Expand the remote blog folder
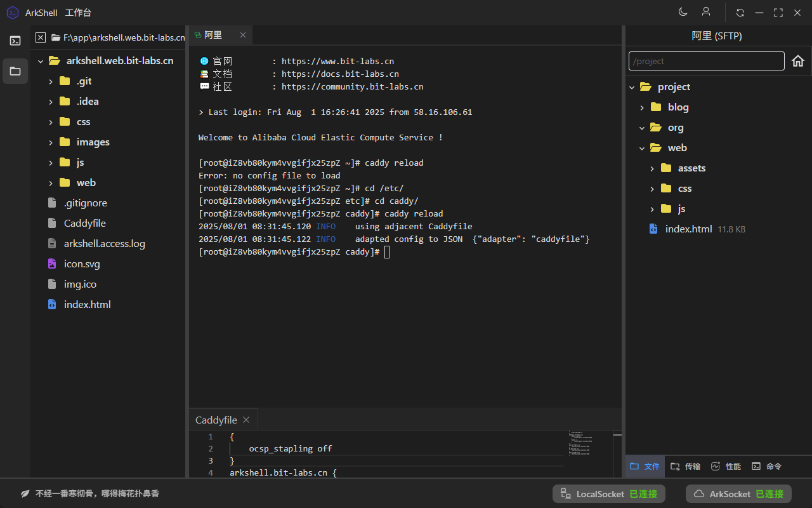This screenshot has width=812, height=508. [642, 107]
